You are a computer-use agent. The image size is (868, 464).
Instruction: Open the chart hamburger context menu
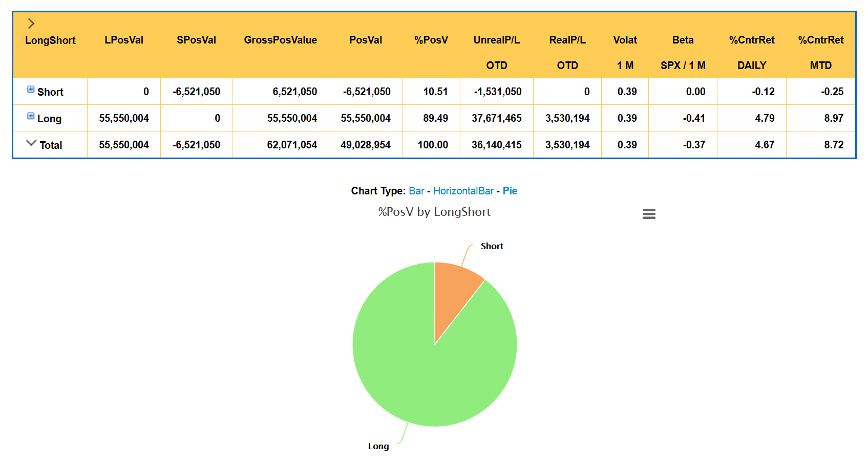click(649, 214)
